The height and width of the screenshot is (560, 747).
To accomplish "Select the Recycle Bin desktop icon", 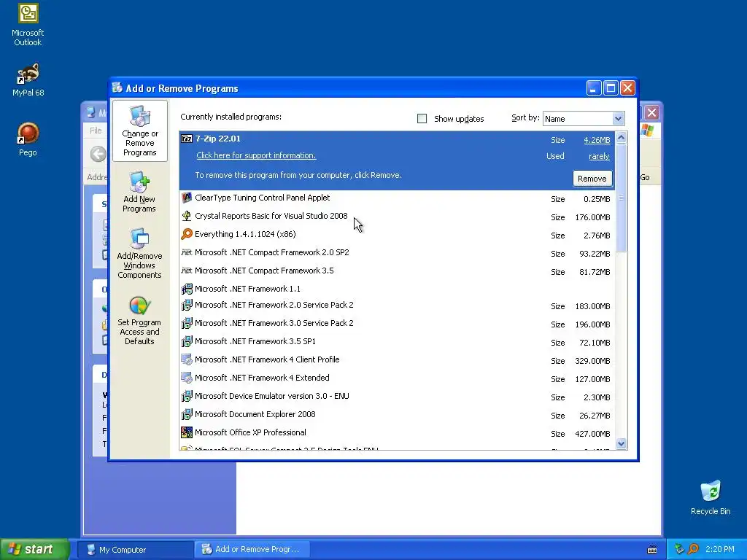I will pyautogui.click(x=711, y=497).
